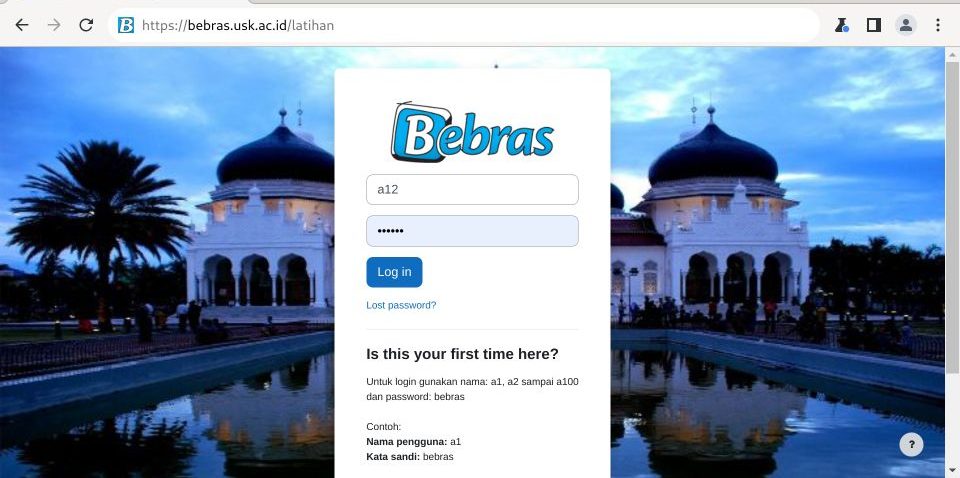Click the Nama pengguna example text
960x478 pixels.
413,442
